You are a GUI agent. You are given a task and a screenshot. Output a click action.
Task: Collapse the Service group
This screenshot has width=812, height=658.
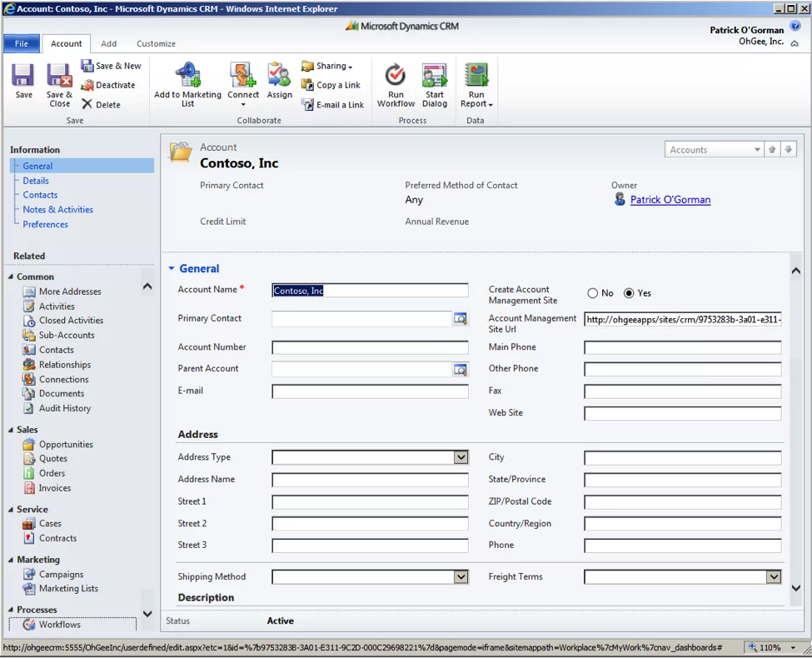11,509
